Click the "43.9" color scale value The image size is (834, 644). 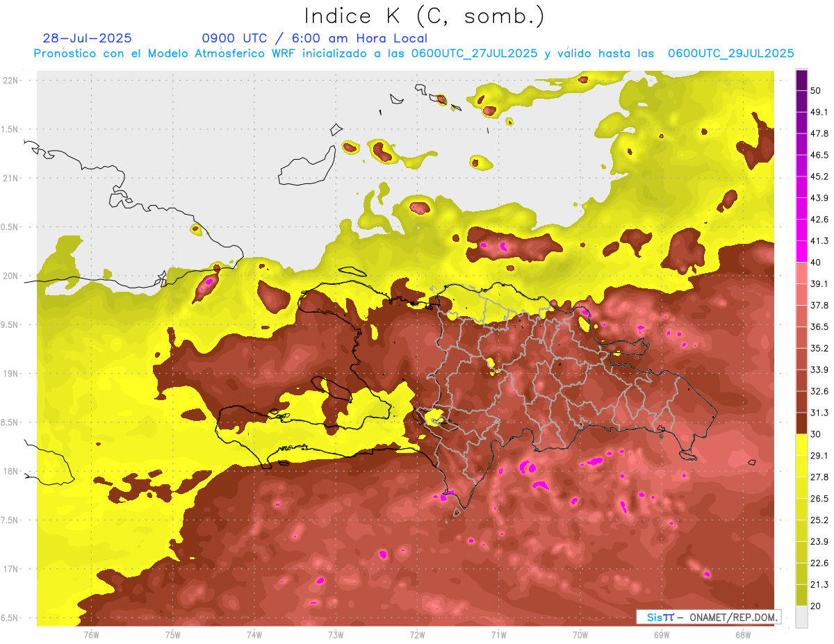pyautogui.click(x=819, y=198)
